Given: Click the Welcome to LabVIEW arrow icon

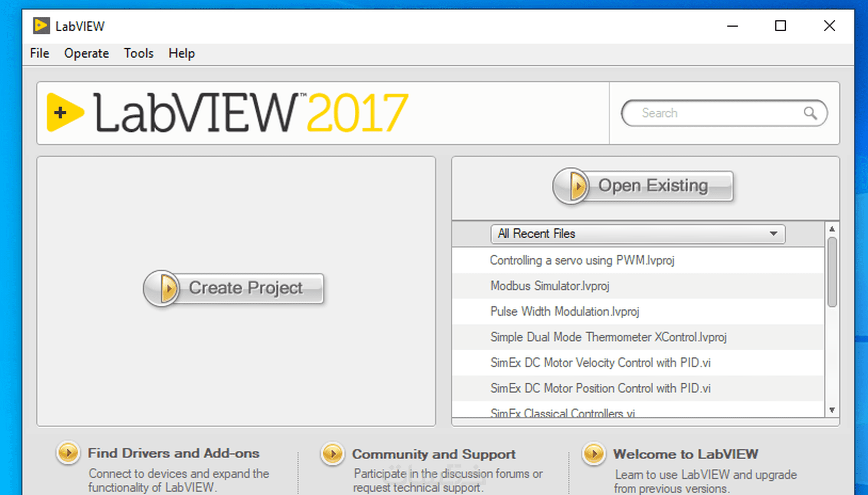Looking at the screenshot, I should click(594, 454).
